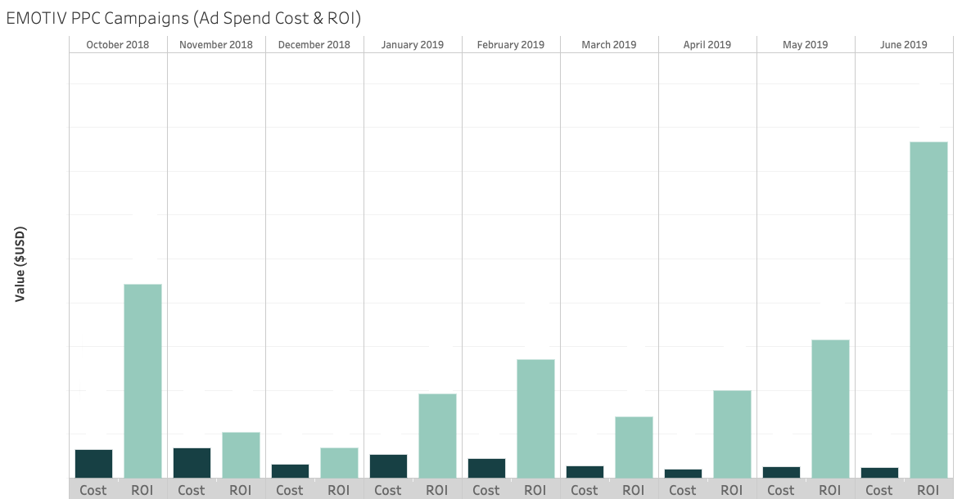Click the ROI label under April 2019

coord(731,490)
